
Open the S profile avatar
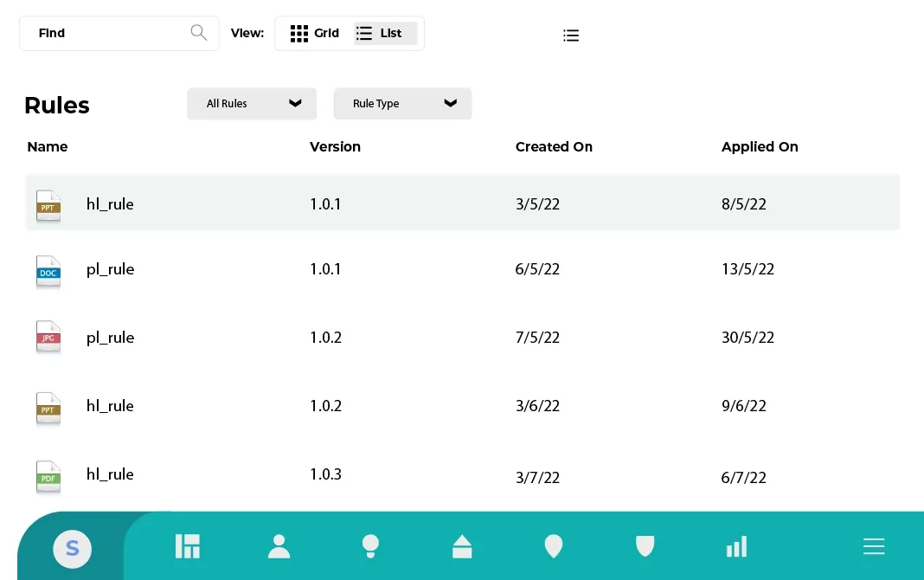tap(72, 549)
